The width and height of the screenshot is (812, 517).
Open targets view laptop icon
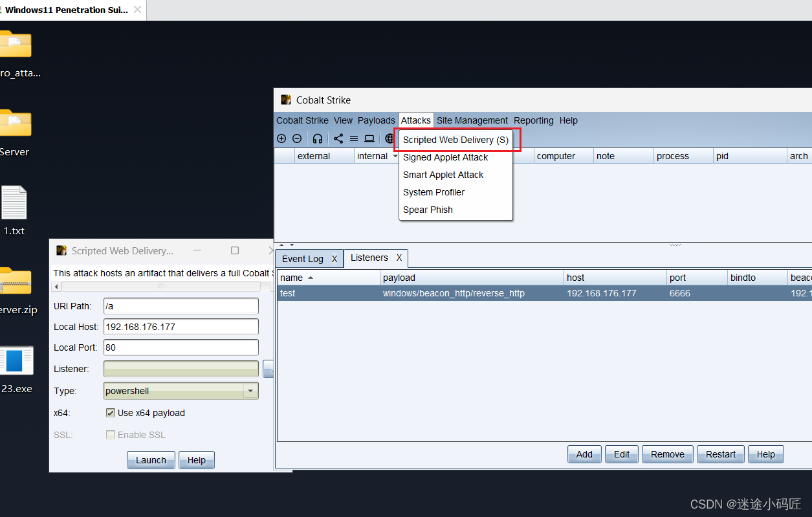coord(369,138)
